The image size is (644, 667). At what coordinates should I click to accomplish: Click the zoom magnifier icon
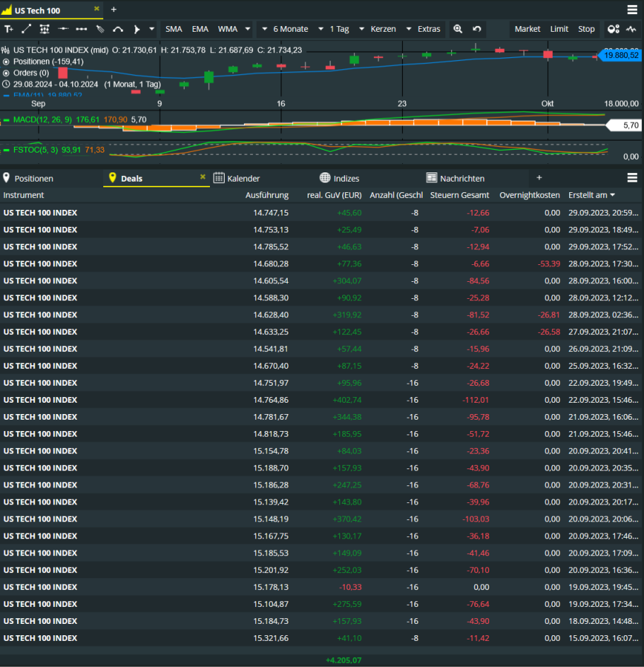pyautogui.click(x=458, y=29)
